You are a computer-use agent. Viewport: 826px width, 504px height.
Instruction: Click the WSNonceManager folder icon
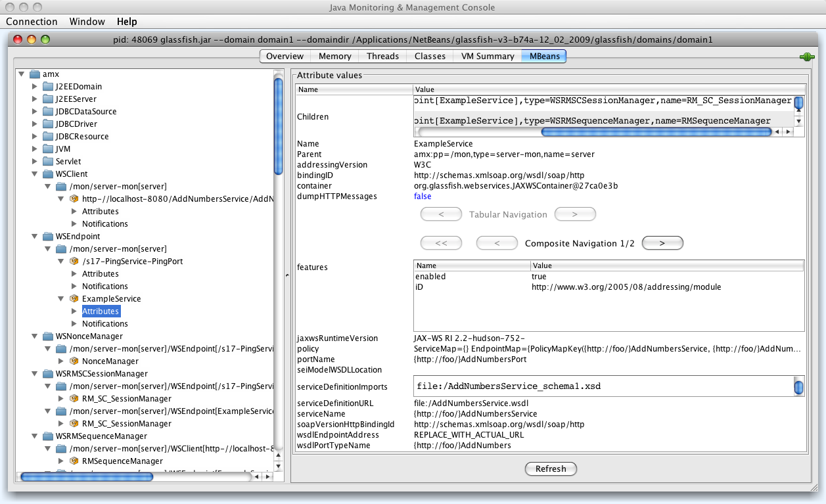[x=47, y=336]
